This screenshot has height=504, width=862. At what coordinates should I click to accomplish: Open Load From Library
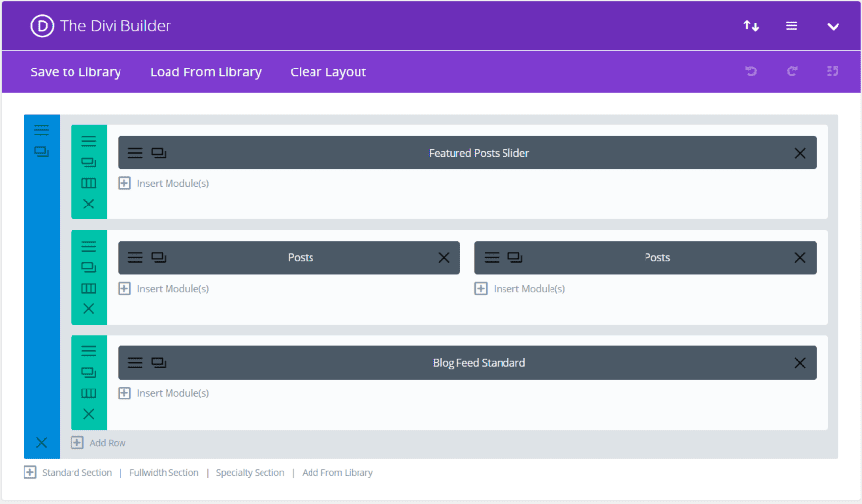(x=206, y=72)
